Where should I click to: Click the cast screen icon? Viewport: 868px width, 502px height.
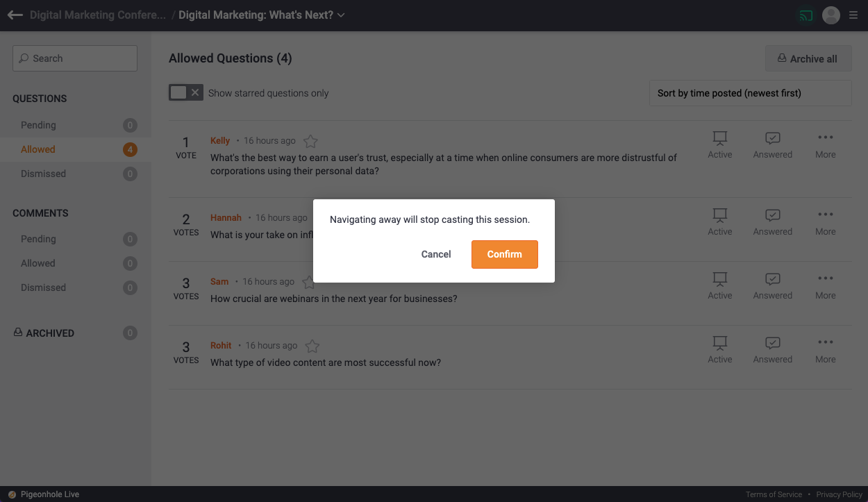[806, 15]
